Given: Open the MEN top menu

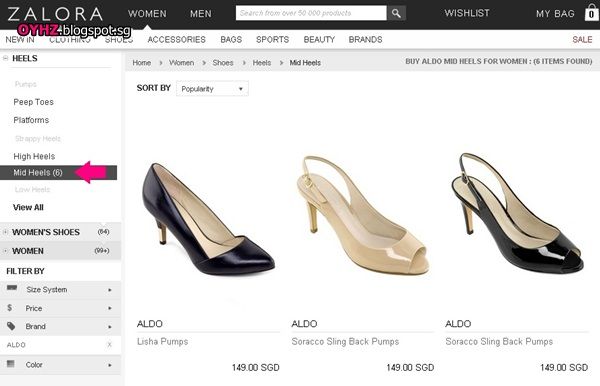Looking at the screenshot, I should coord(201,14).
